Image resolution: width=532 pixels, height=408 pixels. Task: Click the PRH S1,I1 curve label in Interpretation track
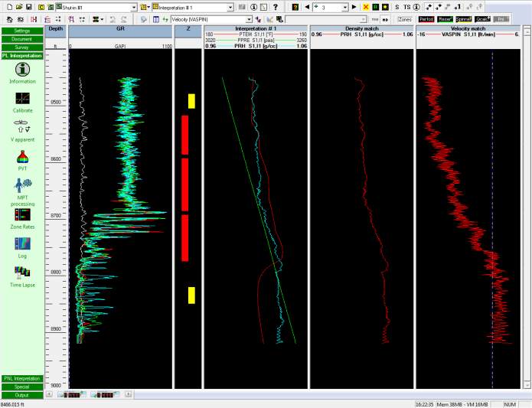(256, 46)
